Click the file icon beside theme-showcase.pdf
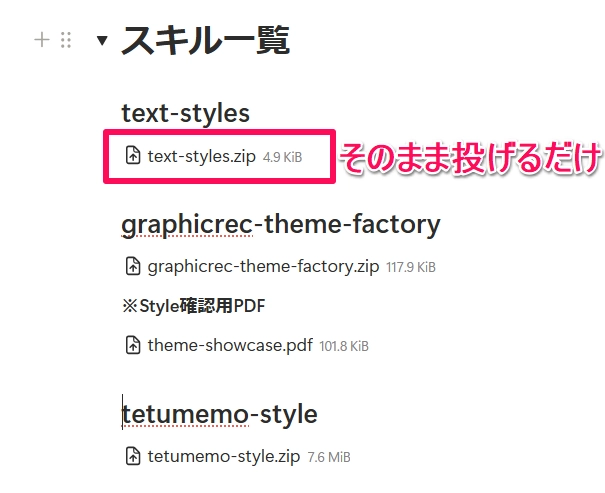The width and height of the screenshot is (605, 493). tap(132, 345)
